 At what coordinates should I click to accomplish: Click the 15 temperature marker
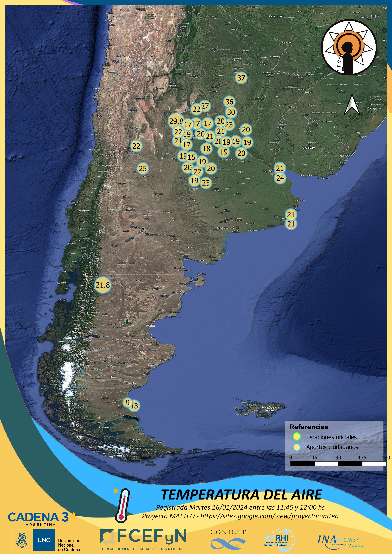point(192,157)
